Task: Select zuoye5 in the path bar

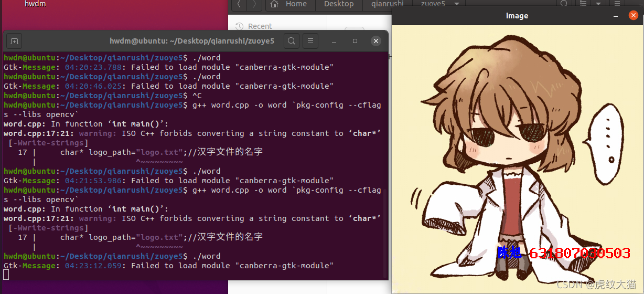Action: pos(433,4)
